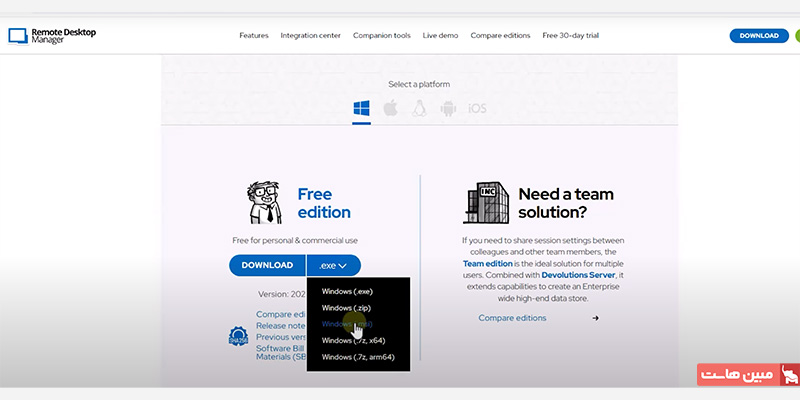
Task: Choose Windows (.exe) from the format list
Action: [x=346, y=291]
